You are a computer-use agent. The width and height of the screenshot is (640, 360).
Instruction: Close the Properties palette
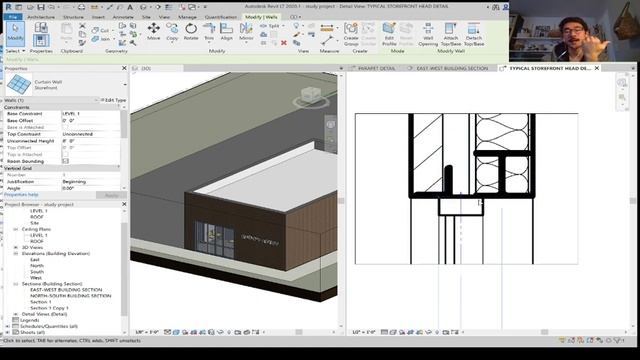pyautogui.click(x=124, y=68)
